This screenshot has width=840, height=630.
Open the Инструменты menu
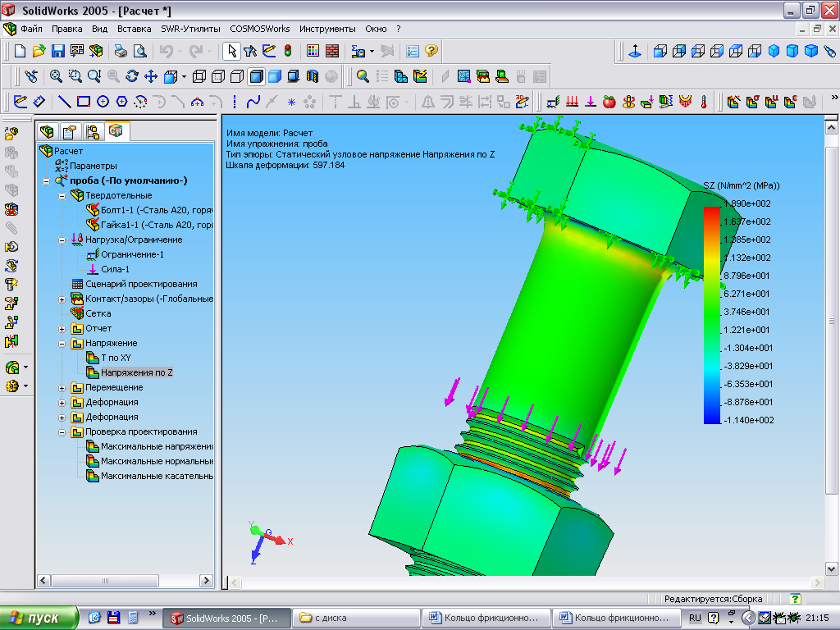coord(327,29)
